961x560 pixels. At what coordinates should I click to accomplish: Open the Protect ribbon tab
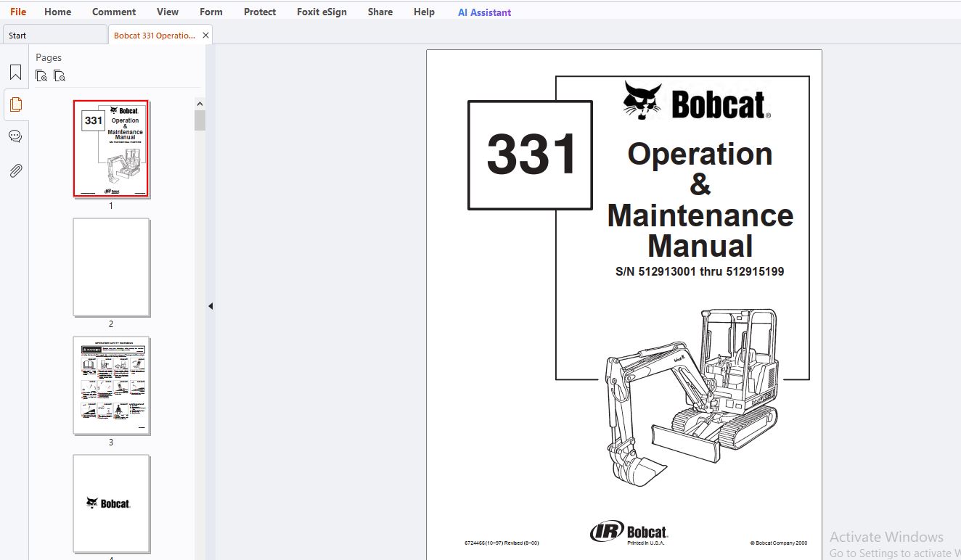coord(260,12)
